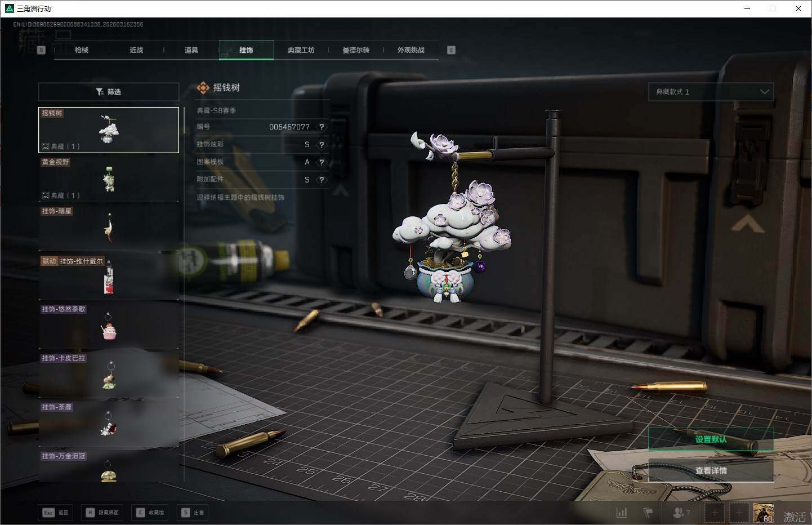The height and width of the screenshot is (525, 812).
Task: Open the 典藏工坊 tab
Action: point(301,50)
